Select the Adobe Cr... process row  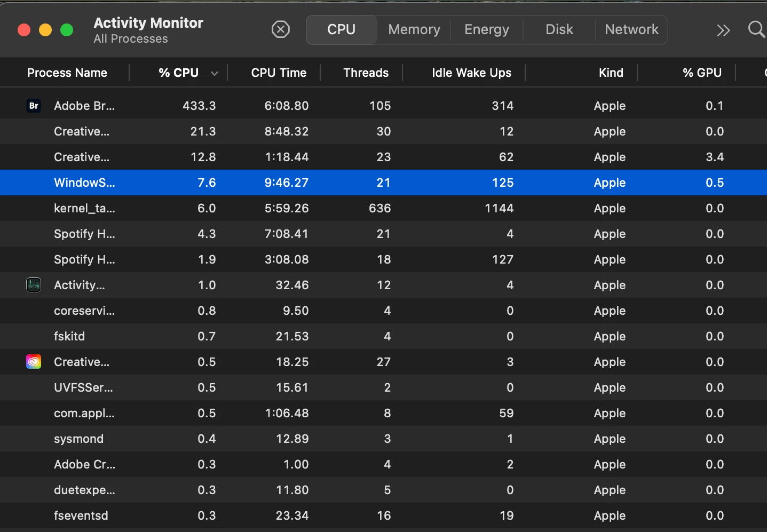pyautogui.click(x=383, y=464)
